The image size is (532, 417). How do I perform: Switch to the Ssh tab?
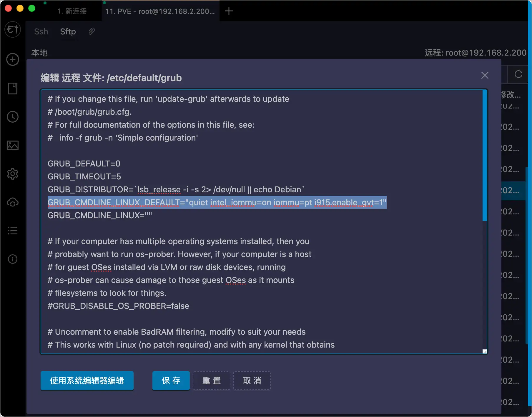[x=41, y=31]
